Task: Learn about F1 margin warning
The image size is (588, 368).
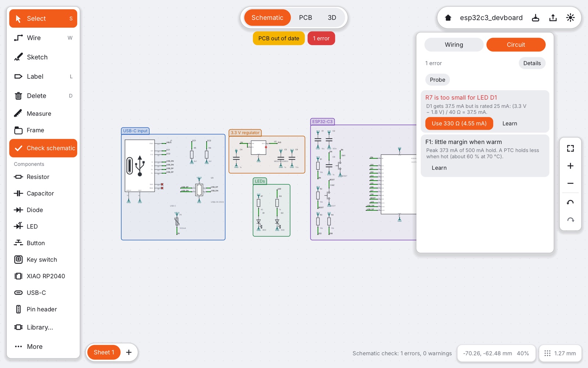Action: (x=439, y=168)
